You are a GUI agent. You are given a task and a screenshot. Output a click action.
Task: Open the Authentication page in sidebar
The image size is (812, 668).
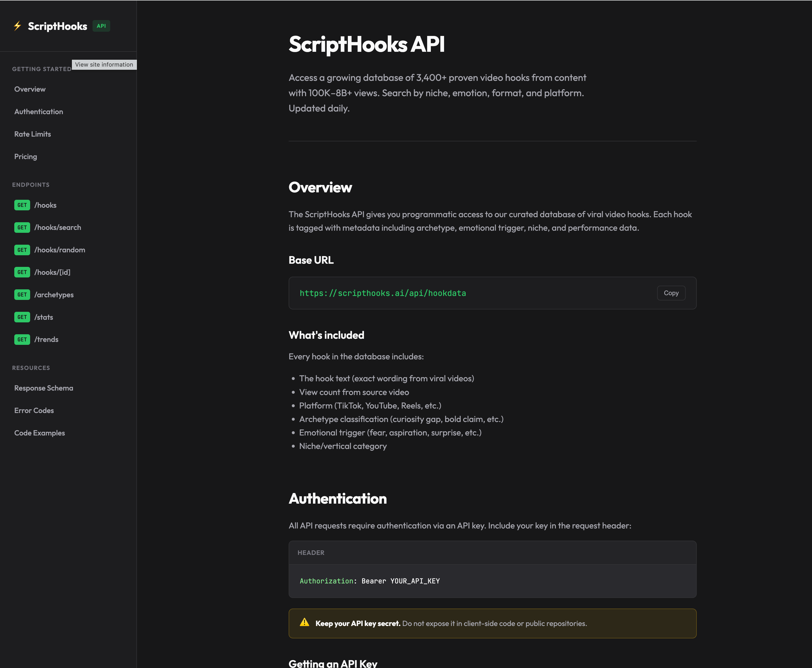click(x=39, y=112)
